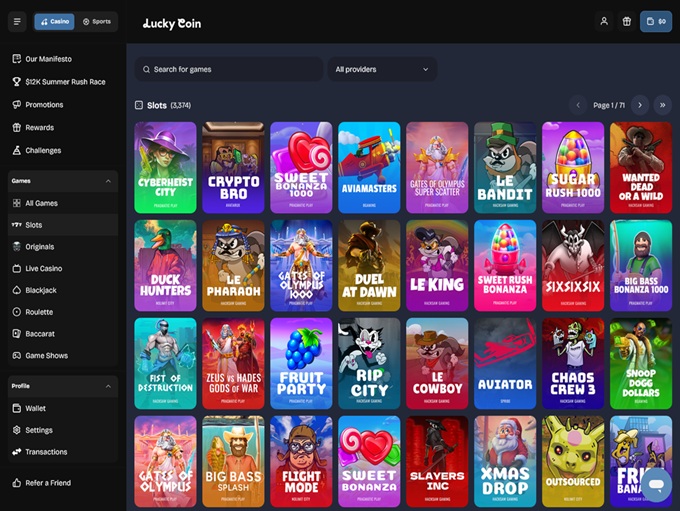
Task: Select All Games in sidebar
Action: (63, 203)
